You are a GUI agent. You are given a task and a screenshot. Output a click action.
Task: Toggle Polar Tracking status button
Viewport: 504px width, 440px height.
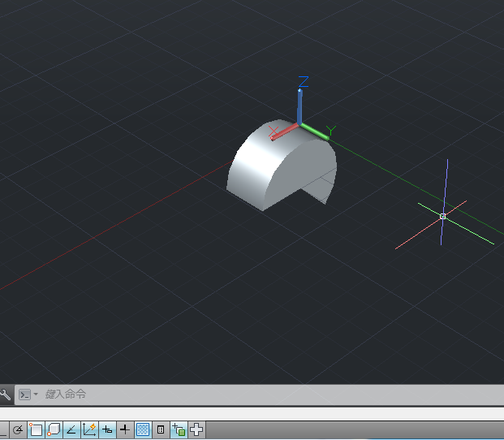pyautogui.click(x=18, y=429)
